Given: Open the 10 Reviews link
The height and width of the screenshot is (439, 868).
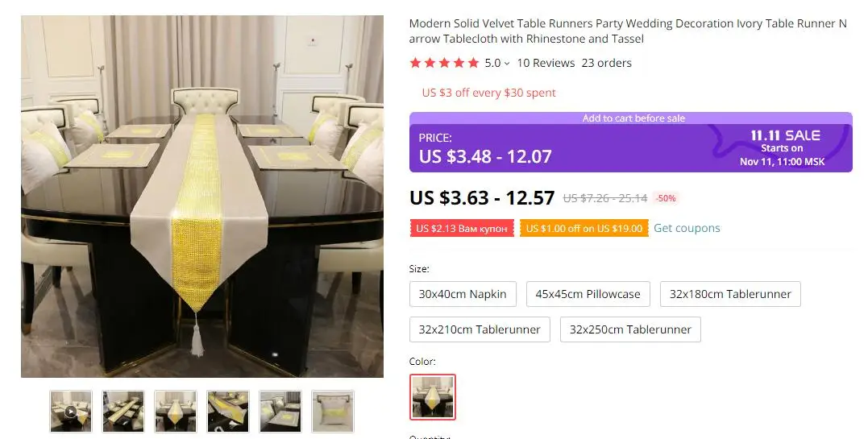Looking at the screenshot, I should point(546,63).
